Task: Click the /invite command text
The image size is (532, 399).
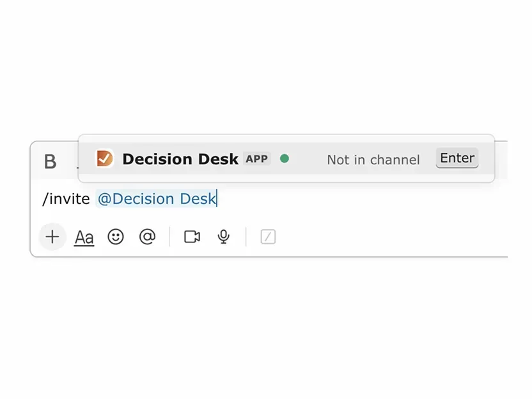Action: (x=66, y=199)
